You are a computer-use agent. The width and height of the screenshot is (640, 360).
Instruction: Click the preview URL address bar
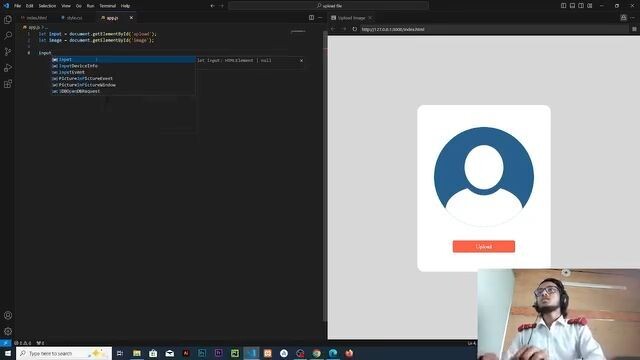(494, 29)
